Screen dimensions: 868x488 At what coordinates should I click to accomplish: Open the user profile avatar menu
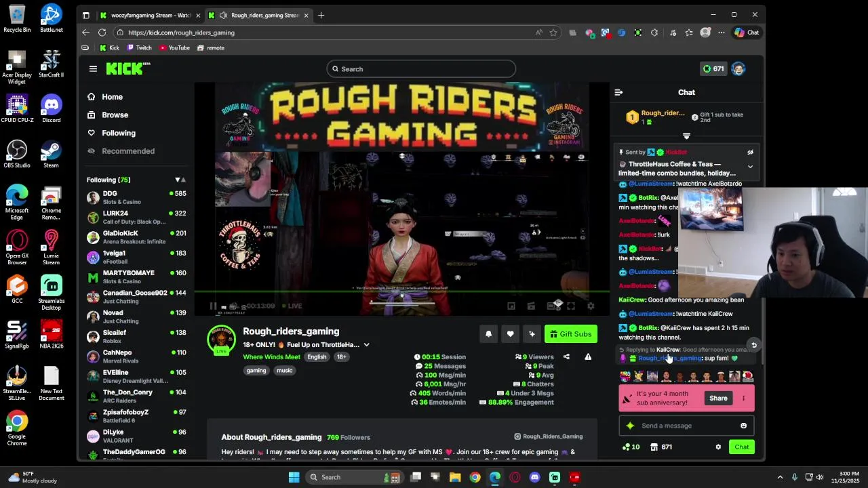(738, 68)
